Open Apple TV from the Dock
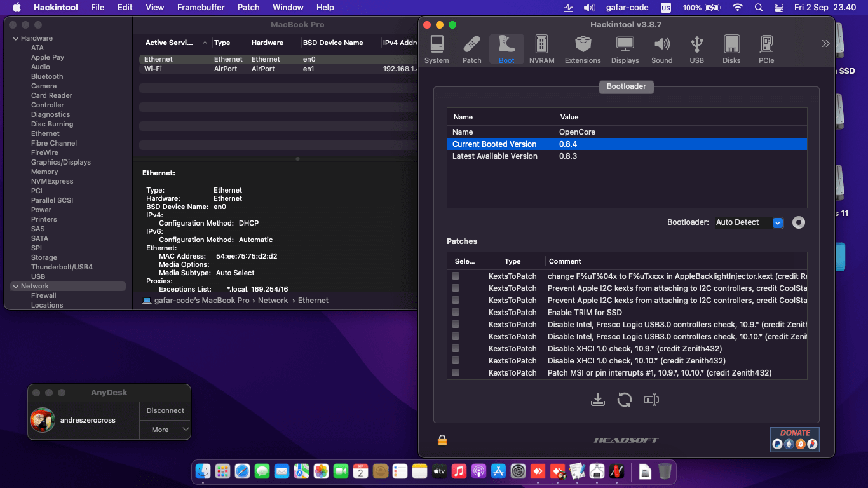 coord(439,471)
